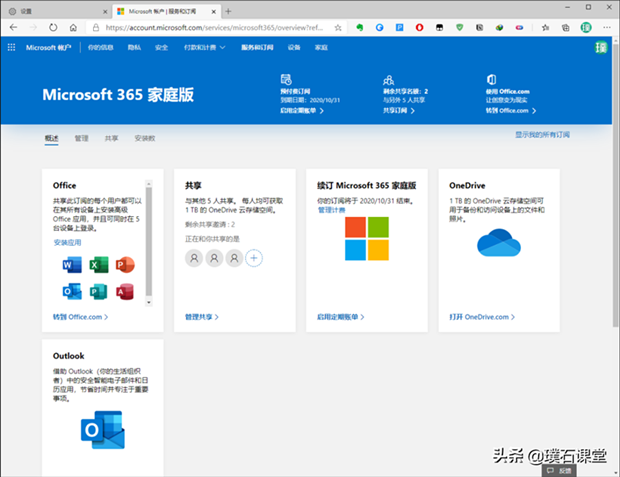
Task: Click the browser profile avatar
Action: click(586, 27)
